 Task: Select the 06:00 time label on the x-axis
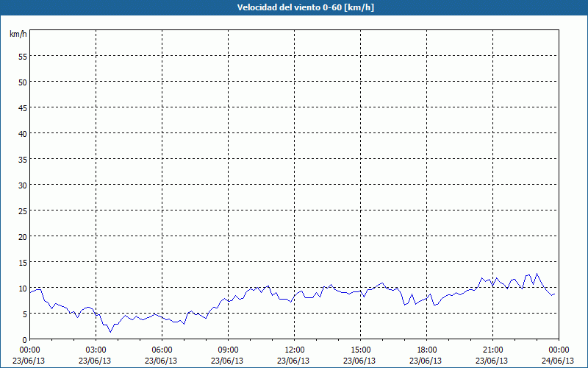[x=162, y=350]
